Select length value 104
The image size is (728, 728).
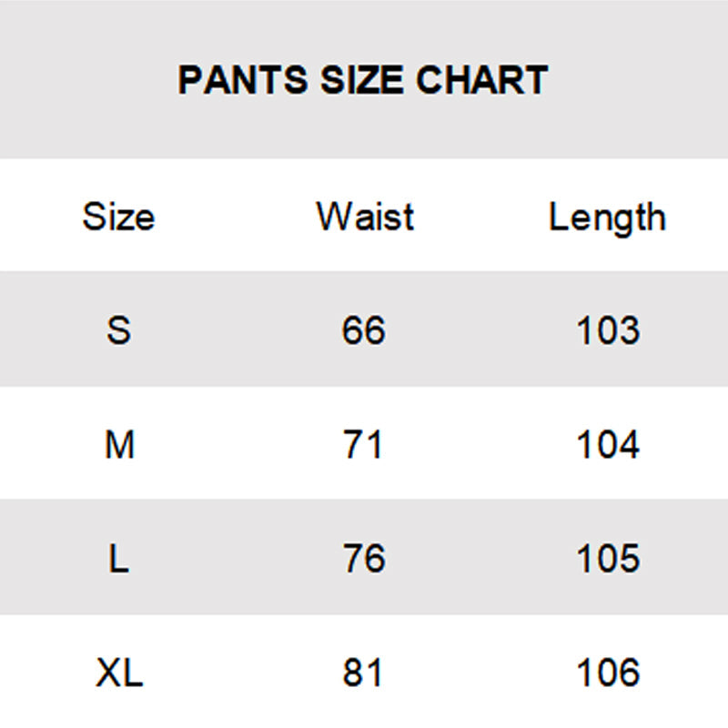point(608,445)
